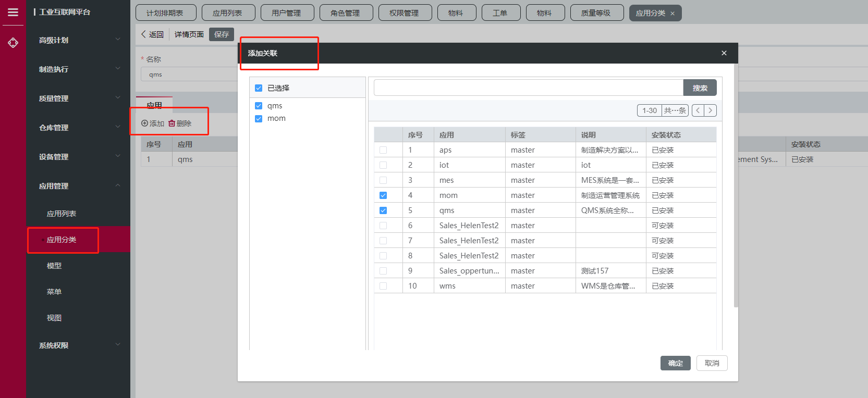Toggle the 已选择 checkbox
This screenshot has width=868, height=398.
[x=259, y=88]
